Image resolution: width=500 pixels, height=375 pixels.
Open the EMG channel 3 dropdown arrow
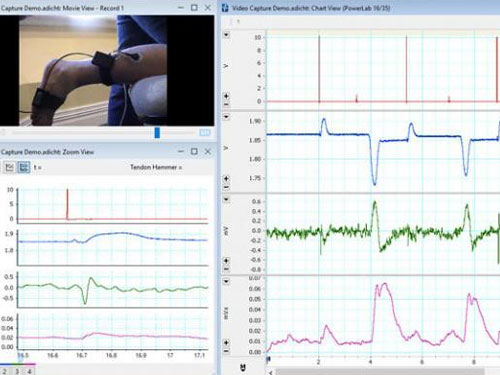[x=227, y=199]
